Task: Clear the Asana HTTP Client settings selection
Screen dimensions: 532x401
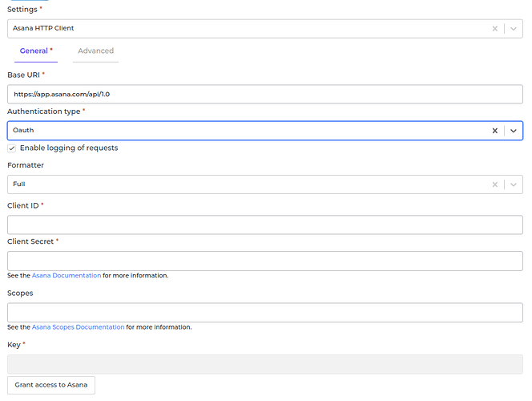Action: pos(494,29)
